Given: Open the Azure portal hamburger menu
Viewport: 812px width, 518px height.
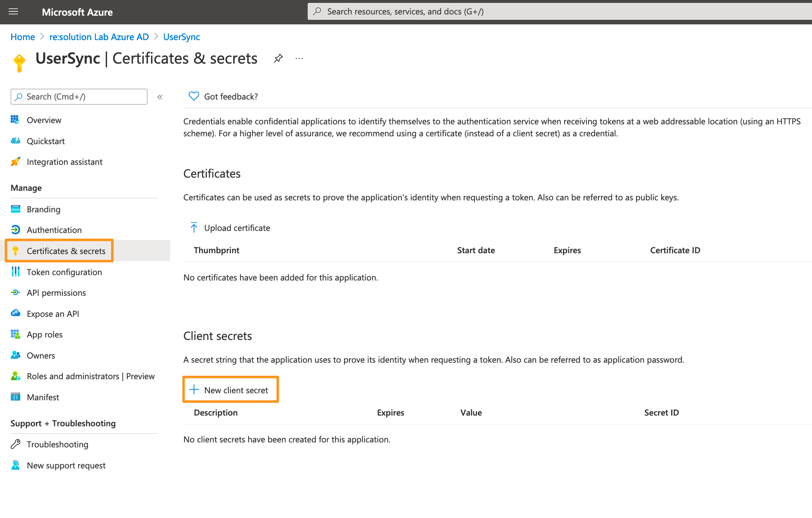Looking at the screenshot, I should [x=13, y=12].
